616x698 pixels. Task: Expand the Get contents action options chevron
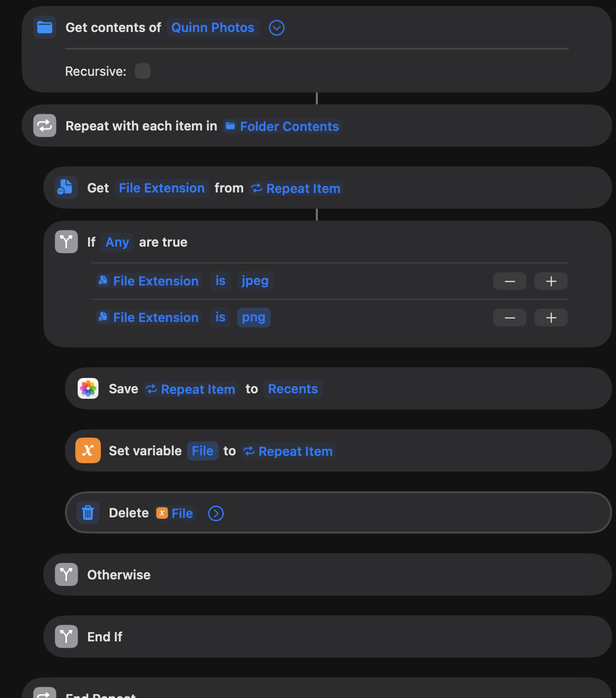point(277,28)
